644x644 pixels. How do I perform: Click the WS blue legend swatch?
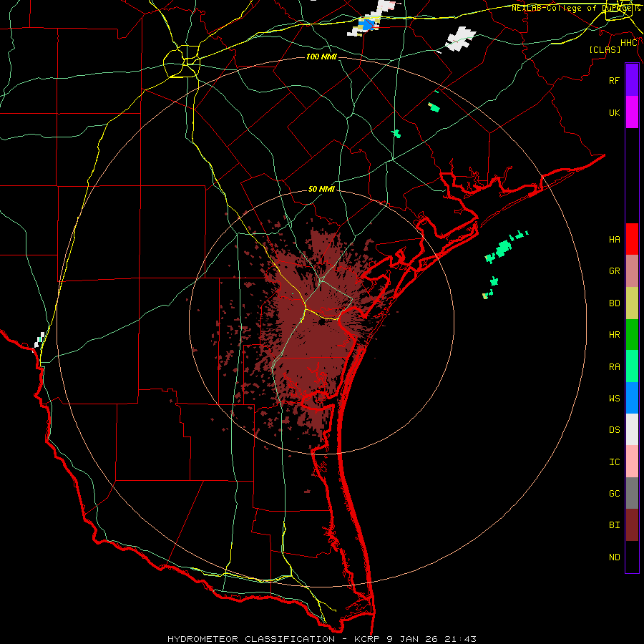(x=632, y=398)
